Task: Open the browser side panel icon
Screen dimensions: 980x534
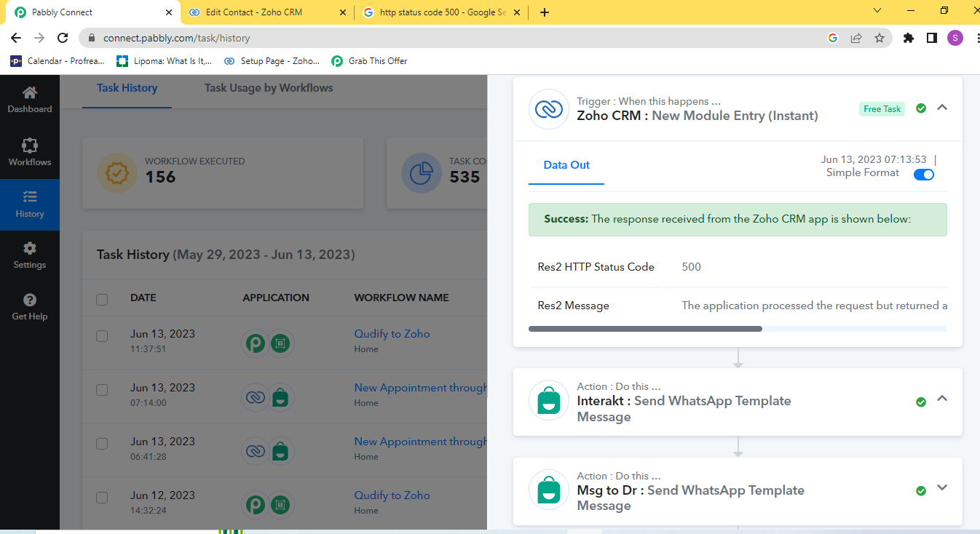Action: 932,38
